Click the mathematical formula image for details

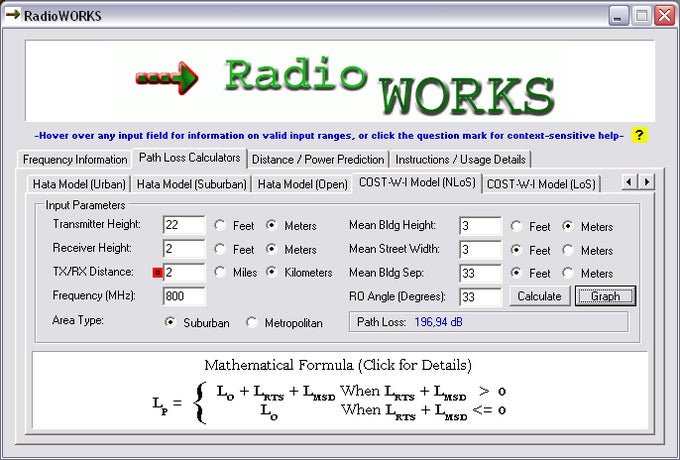[x=340, y=390]
